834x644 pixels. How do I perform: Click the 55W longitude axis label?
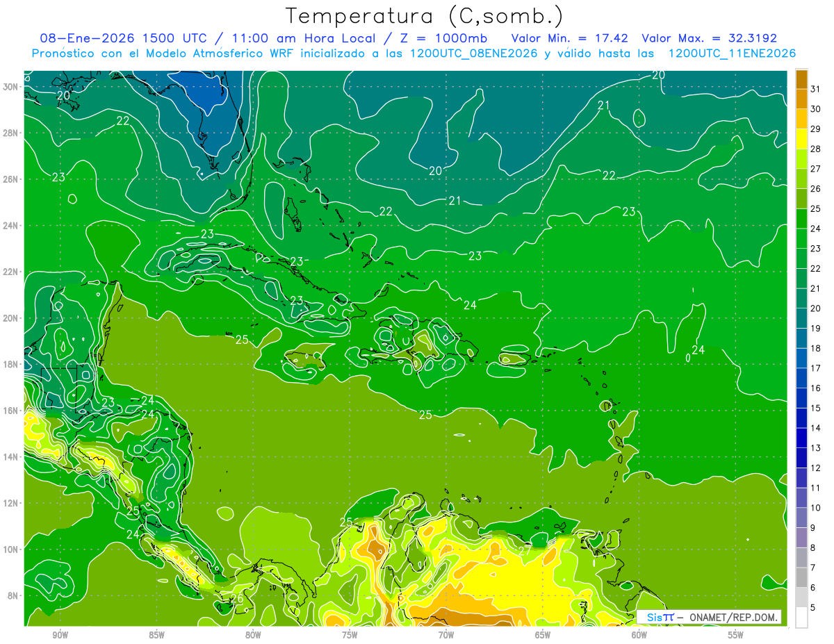point(735,635)
